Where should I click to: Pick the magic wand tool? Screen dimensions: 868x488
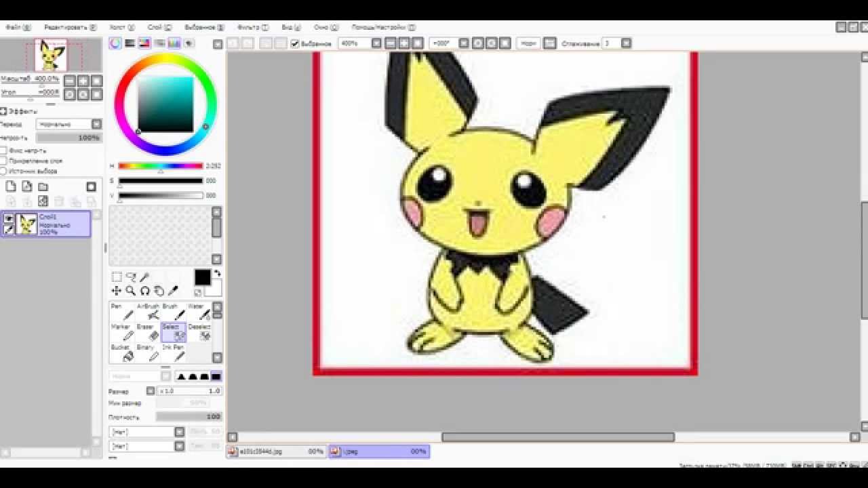click(x=144, y=277)
